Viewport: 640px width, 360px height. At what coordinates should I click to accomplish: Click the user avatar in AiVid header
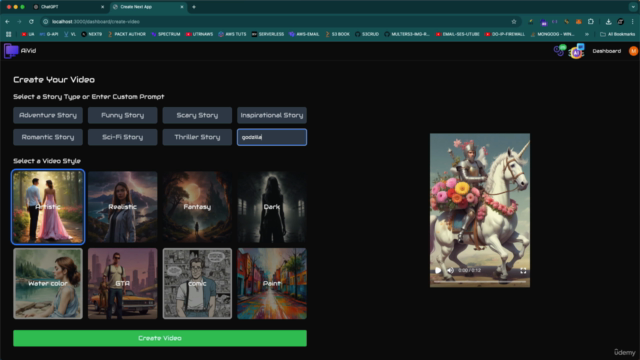coord(633,51)
